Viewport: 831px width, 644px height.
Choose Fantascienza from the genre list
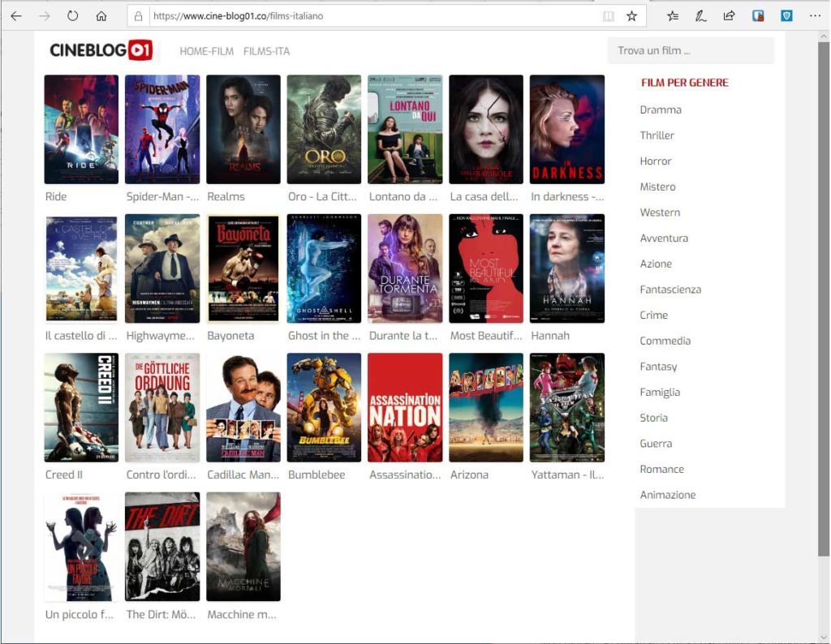[x=670, y=290]
